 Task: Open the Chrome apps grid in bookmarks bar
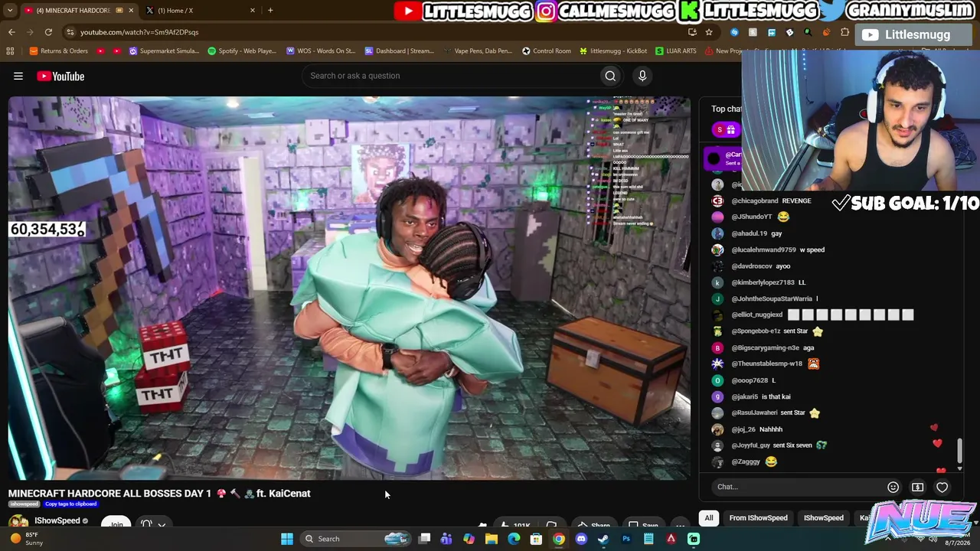pyautogui.click(x=10, y=51)
